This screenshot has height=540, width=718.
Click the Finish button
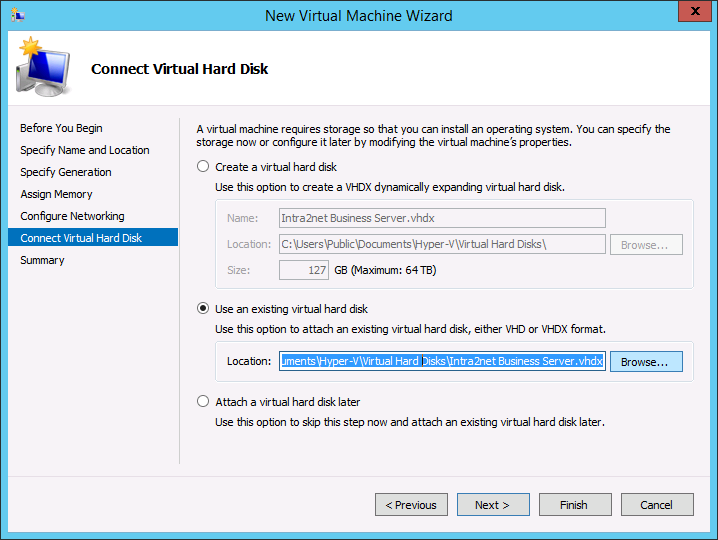click(x=575, y=505)
